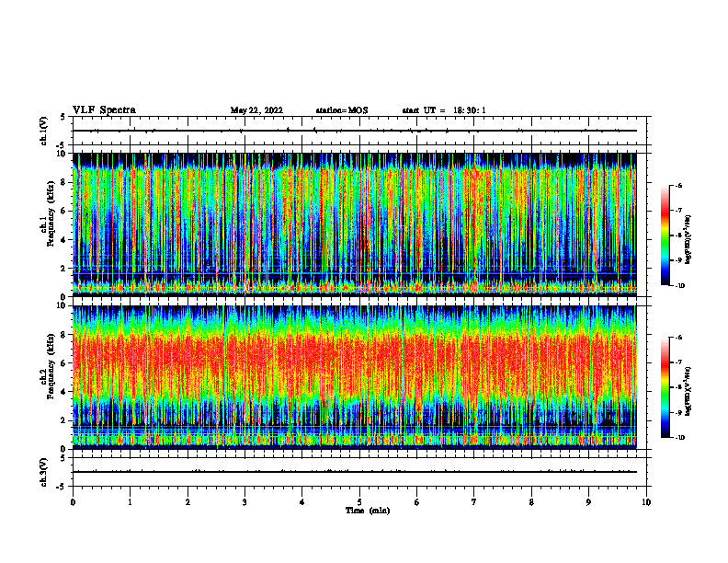This screenshot has height=563, width=728.
Task: Click the final time axis tick label "10"
Action: (646, 502)
